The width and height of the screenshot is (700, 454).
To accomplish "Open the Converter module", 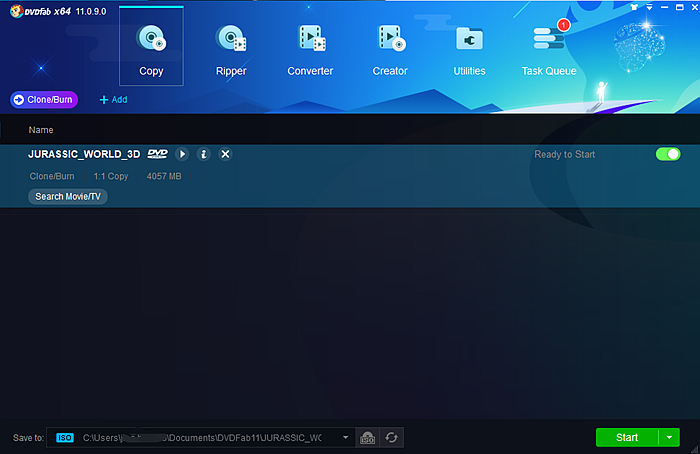I will click(x=310, y=50).
